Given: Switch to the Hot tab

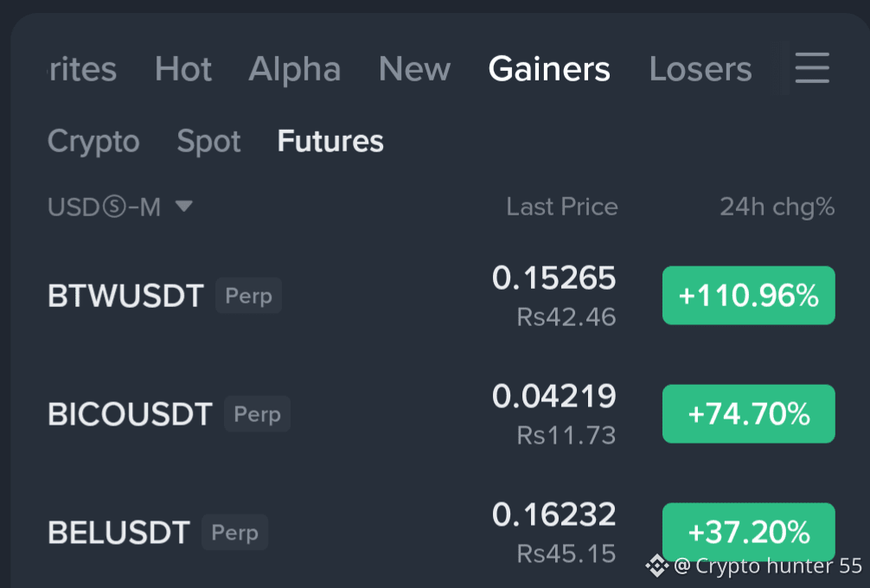Looking at the screenshot, I should [x=183, y=69].
